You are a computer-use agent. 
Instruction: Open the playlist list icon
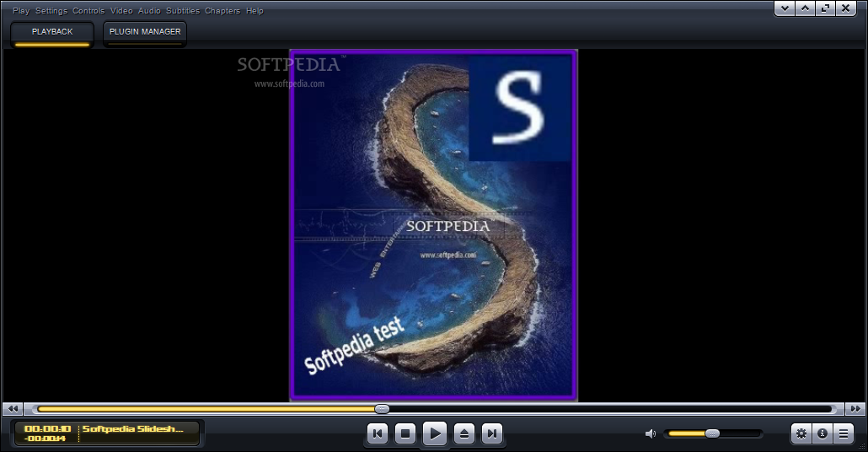843,433
